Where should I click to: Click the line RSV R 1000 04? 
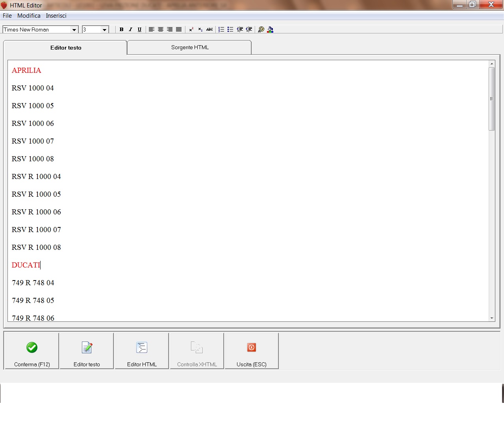coord(36,177)
